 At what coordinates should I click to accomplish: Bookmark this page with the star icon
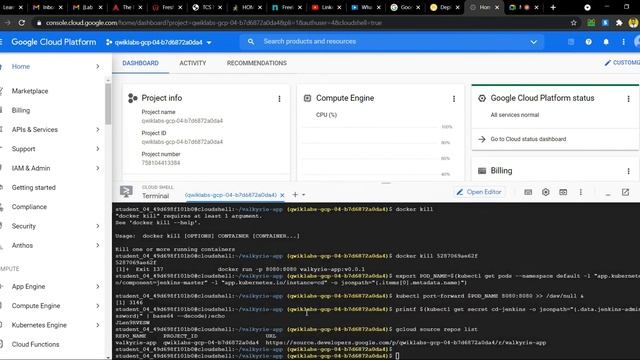[573, 23]
